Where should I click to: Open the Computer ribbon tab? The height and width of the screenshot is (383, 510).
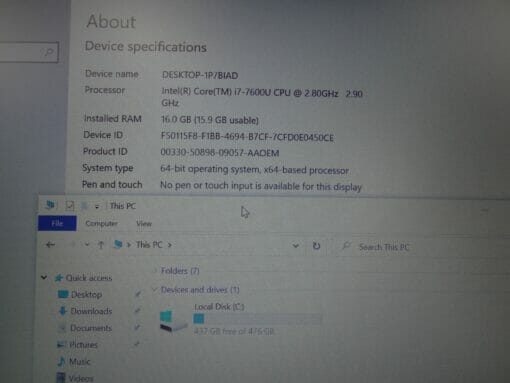pos(101,224)
